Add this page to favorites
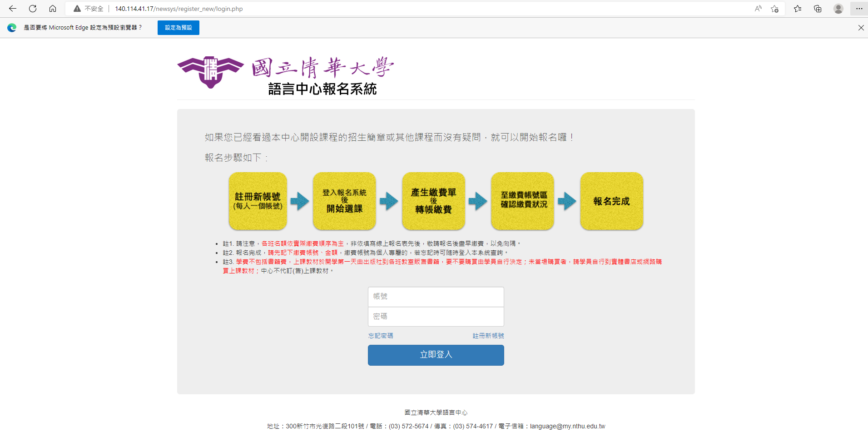 click(x=775, y=9)
